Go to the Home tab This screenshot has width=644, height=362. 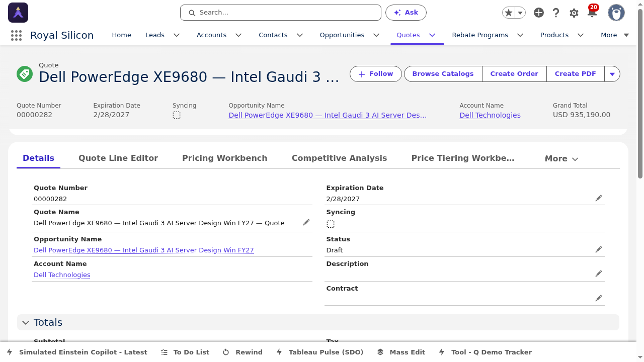tap(121, 35)
